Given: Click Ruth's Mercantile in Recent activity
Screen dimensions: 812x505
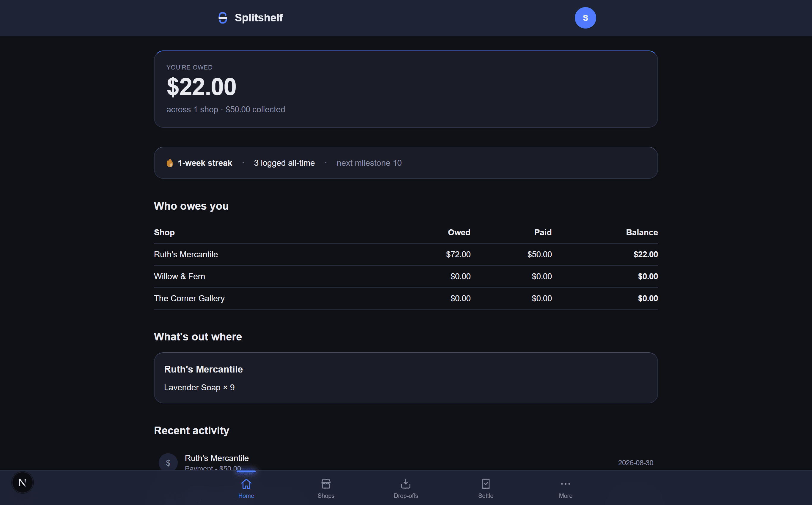Looking at the screenshot, I should [x=217, y=458].
